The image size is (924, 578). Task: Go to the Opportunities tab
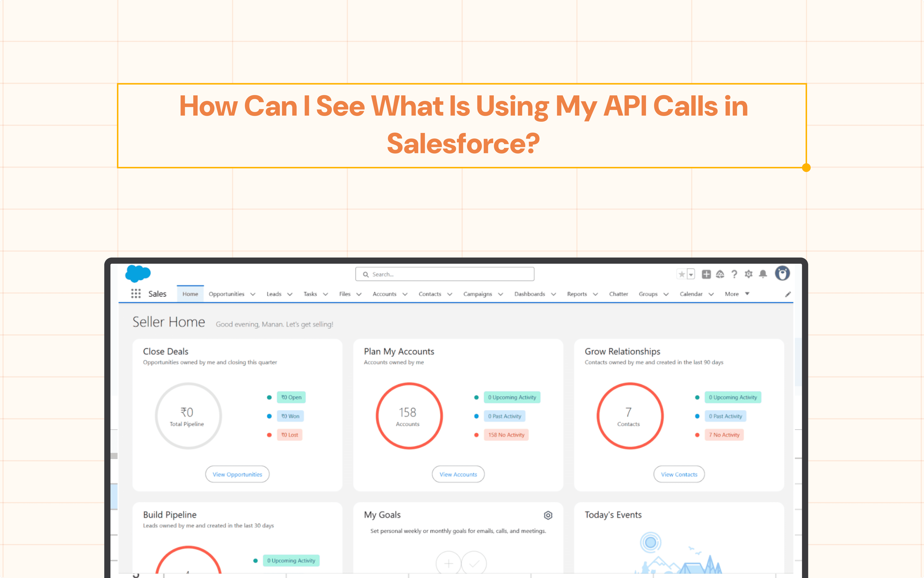(x=226, y=294)
